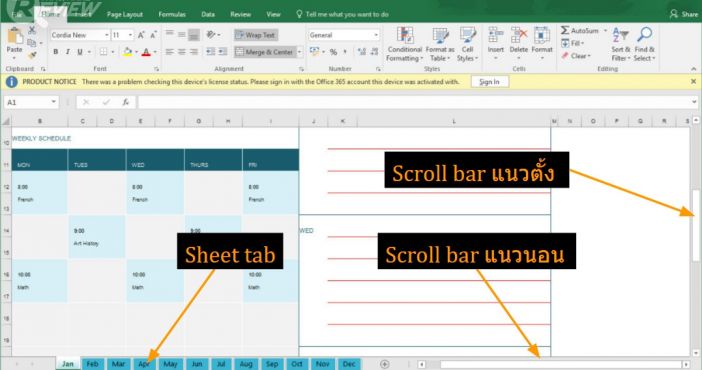
Task: Expand the A1 Name Box dropdown
Action: coord(53,102)
